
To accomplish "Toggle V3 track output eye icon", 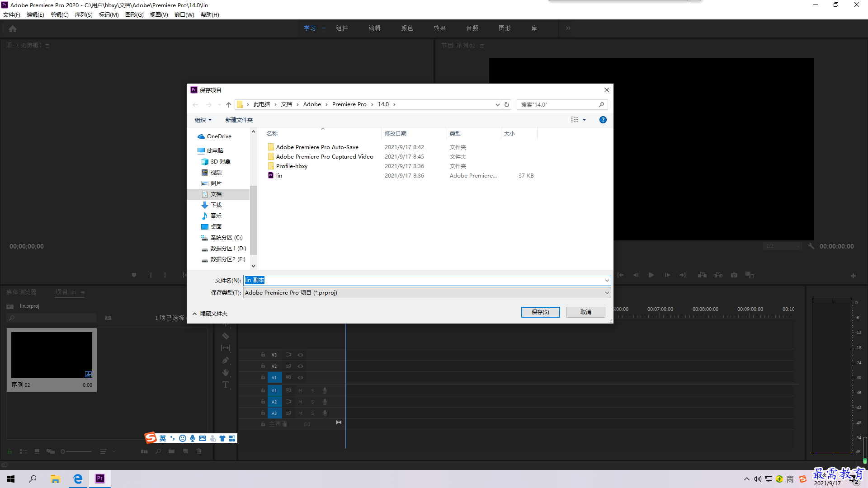I will (300, 355).
